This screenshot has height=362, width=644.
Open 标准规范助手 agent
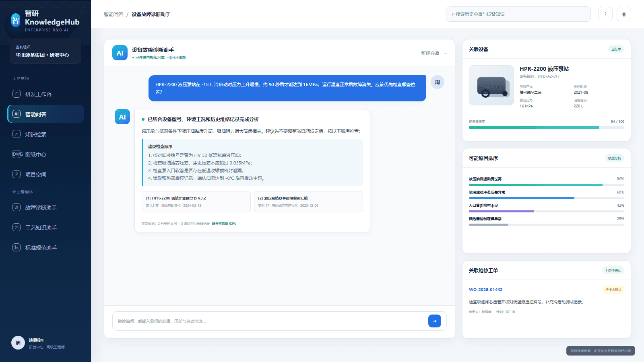[x=45, y=248]
